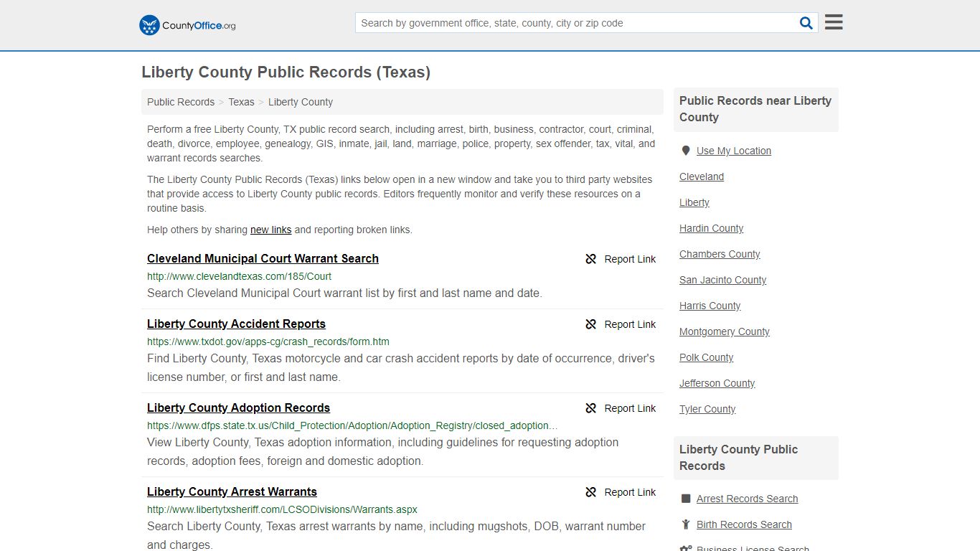This screenshot has width=980, height=551.
Task: Click 'Public Records near Liberty County' heading
Action: [x=755, y=109]
